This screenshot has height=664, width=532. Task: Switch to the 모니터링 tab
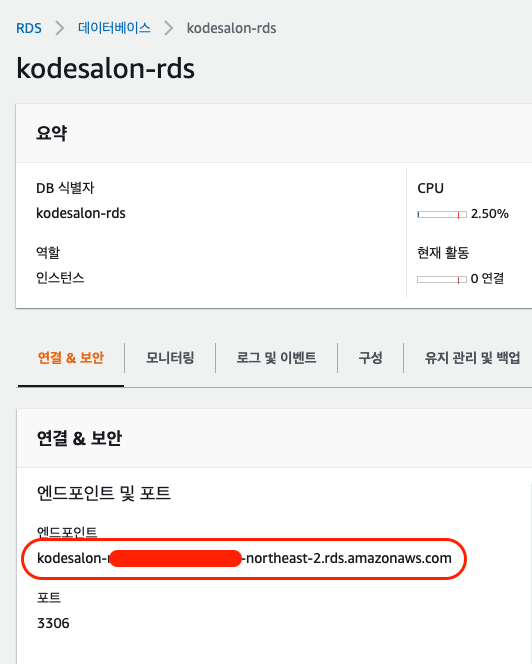[x=170, y=358]
